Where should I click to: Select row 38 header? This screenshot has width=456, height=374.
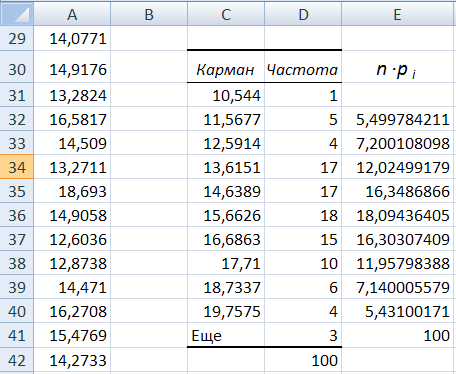[17, 263]
